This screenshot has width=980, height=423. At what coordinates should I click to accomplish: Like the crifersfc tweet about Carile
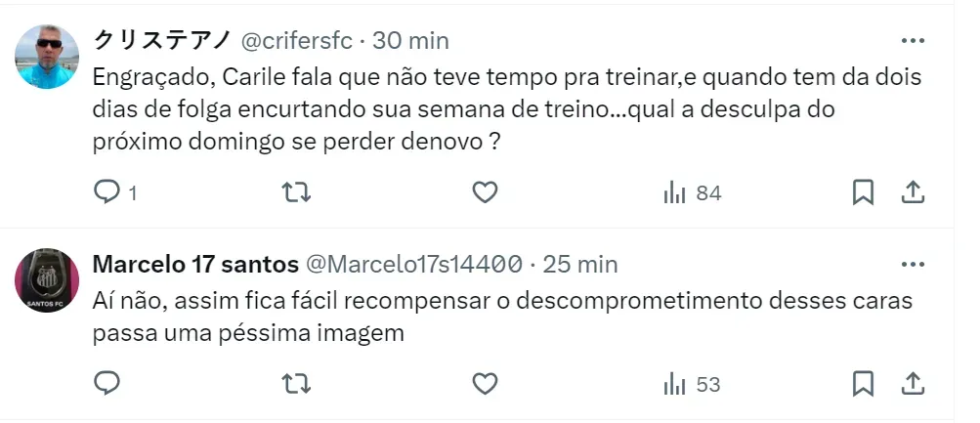(x=485, y=192)
